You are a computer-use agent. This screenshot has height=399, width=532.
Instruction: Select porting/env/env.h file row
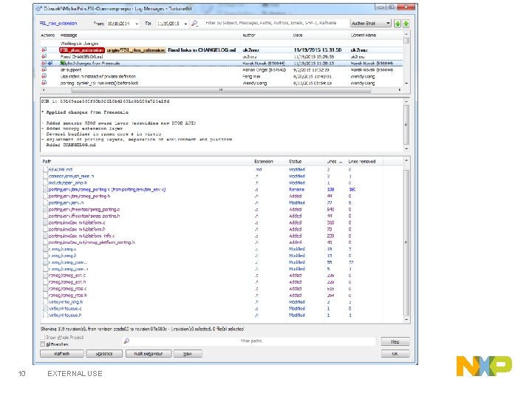pyautogui.click(x=222, y=202)
